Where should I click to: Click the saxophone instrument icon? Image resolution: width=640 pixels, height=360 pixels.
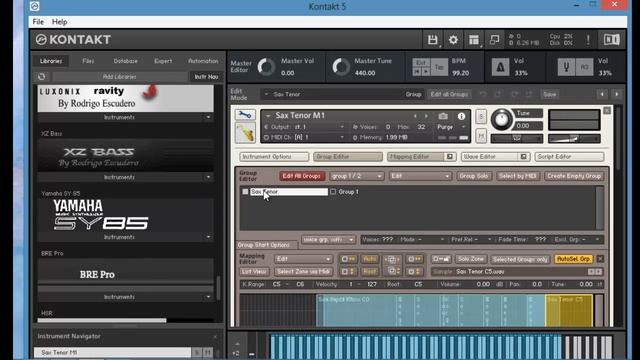(245, 133)
